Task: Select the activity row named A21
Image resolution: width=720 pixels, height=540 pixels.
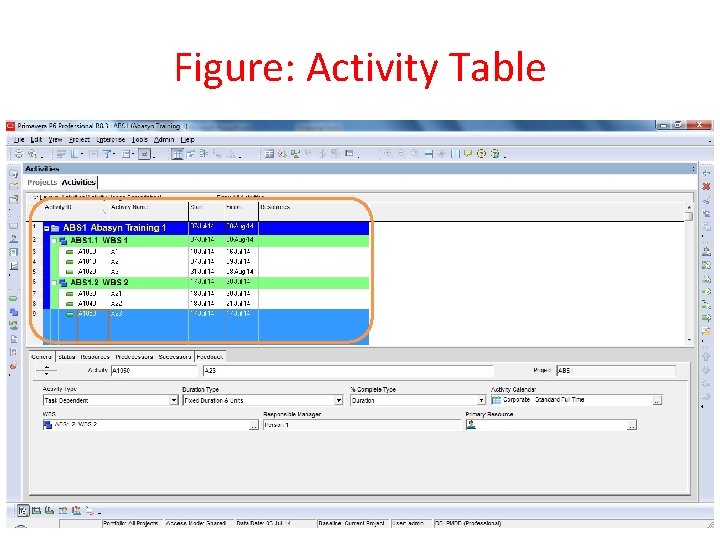Action: (x=214, y=294)
